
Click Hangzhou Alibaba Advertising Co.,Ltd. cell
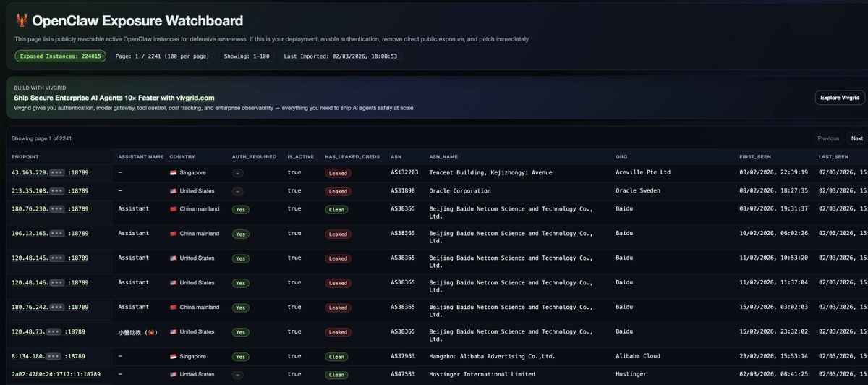(x=493, y=357)
